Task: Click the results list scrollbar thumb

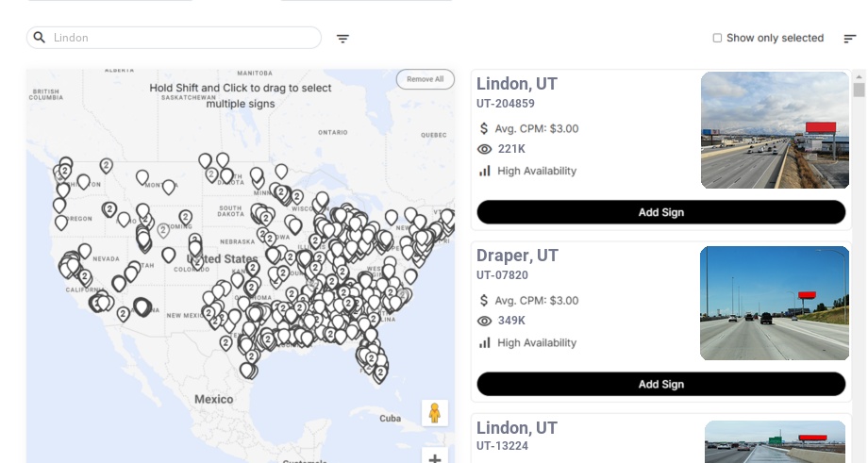Action: (859, 90)
